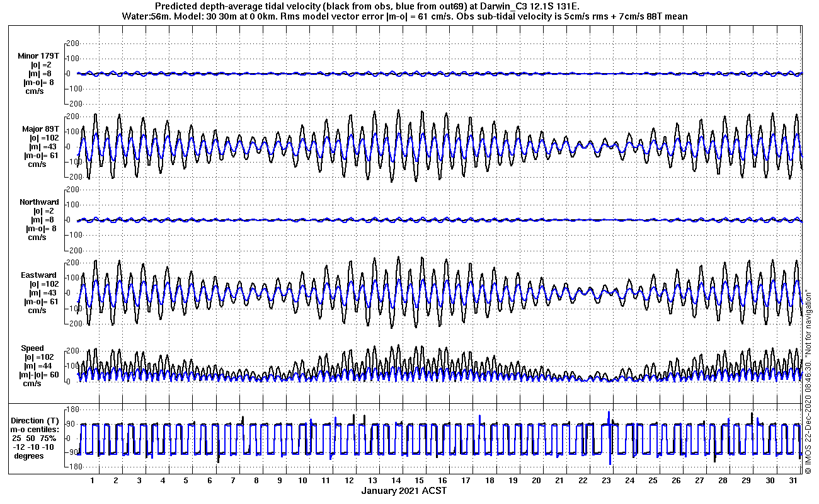819x504 pixels.
Task: Select day 7 on the date axis
Action: click(x=233, y=481)
